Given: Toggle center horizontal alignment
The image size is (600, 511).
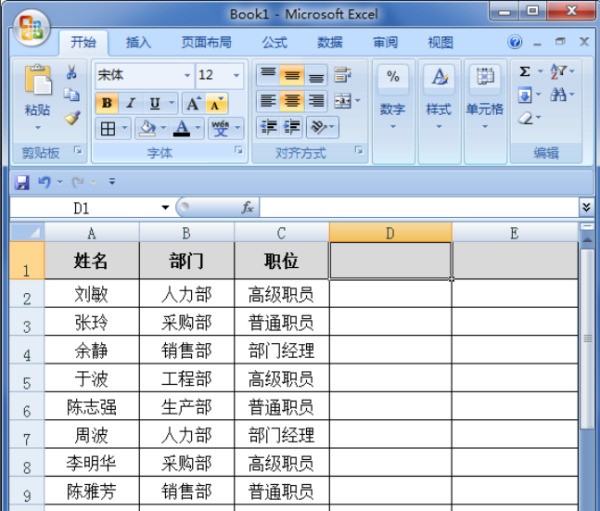Looking at the screenshot, I should pyautogui.click(x=292, y=100).
